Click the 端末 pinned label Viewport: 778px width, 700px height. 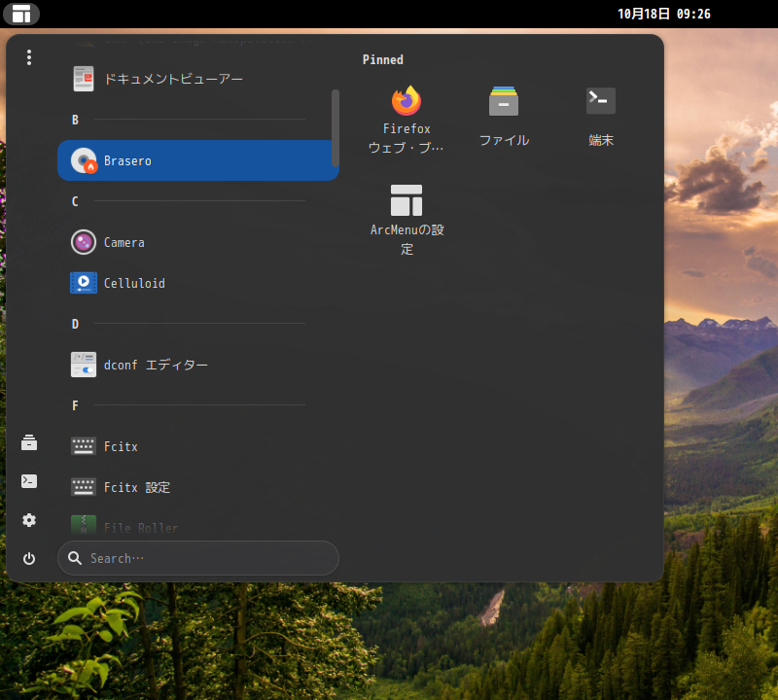pyautogui.click(x=601, y=140)
